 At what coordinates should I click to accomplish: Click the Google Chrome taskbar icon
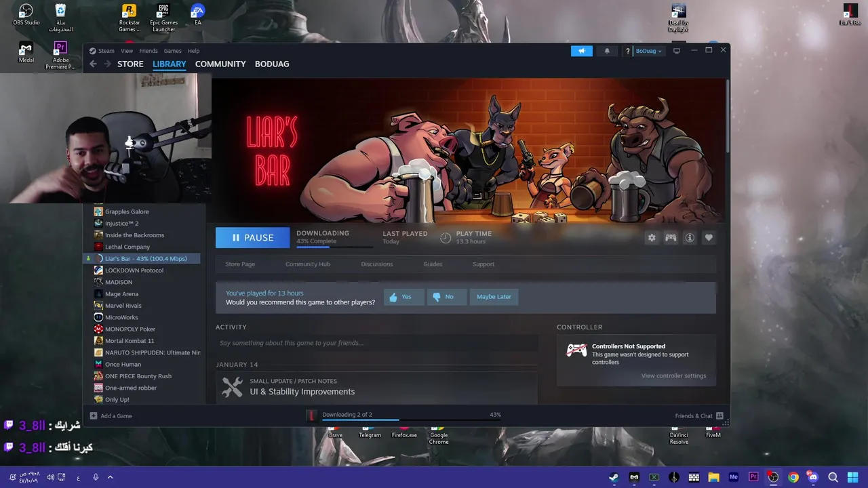[x=793, y=477]
